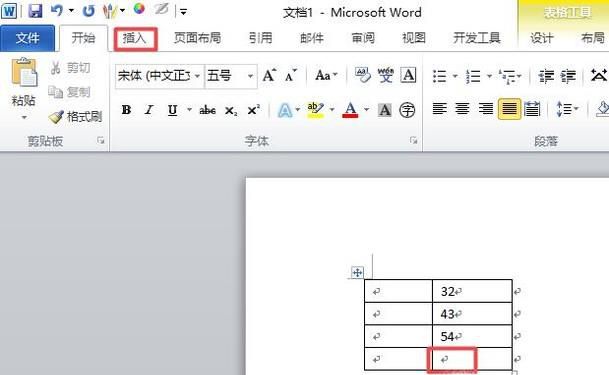The height and width of the screenshot is (375, 609).
Task: Switch to the 引用 References tab
Action: (261, 38)
